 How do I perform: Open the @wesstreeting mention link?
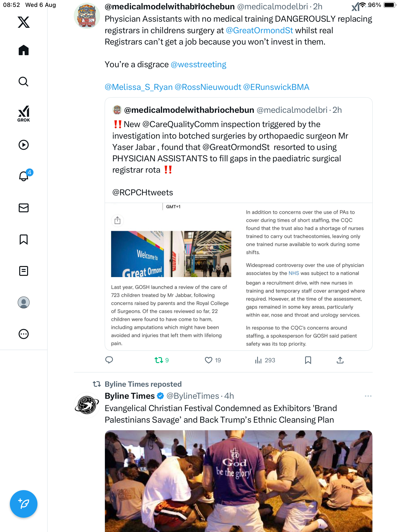(199, 64)
